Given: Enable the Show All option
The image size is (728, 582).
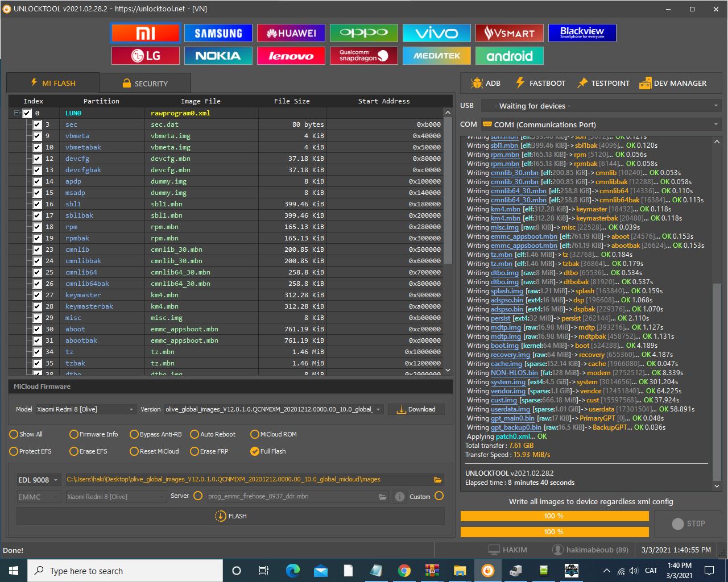Looking at the screenshot, I should tap(26, 434).
